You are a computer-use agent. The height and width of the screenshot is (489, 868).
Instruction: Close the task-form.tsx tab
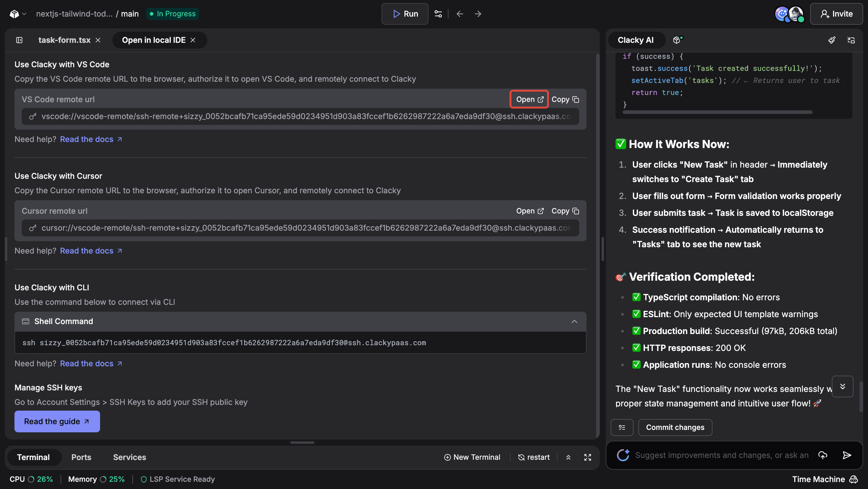click(x=98, y=40)
